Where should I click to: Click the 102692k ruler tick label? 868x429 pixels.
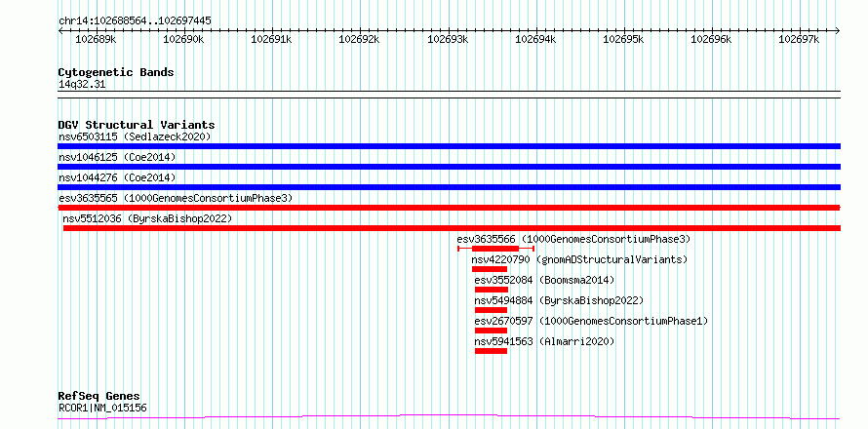pos(359,39)
